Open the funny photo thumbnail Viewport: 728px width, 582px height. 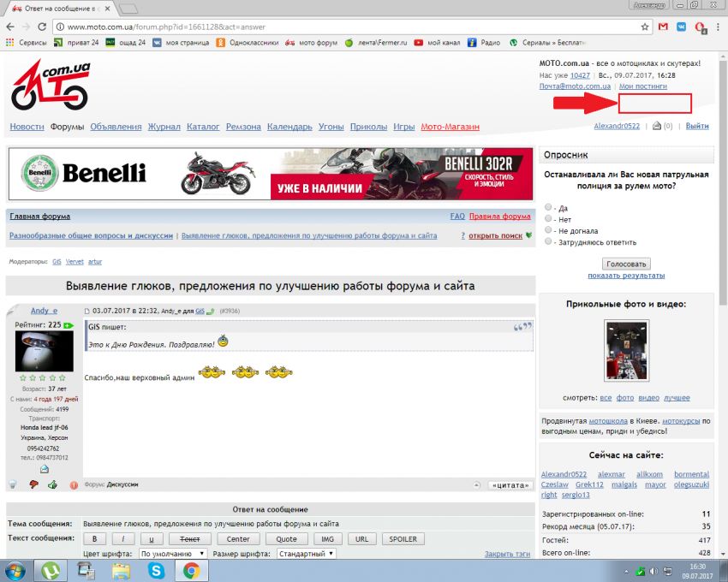tap(626, 352)
